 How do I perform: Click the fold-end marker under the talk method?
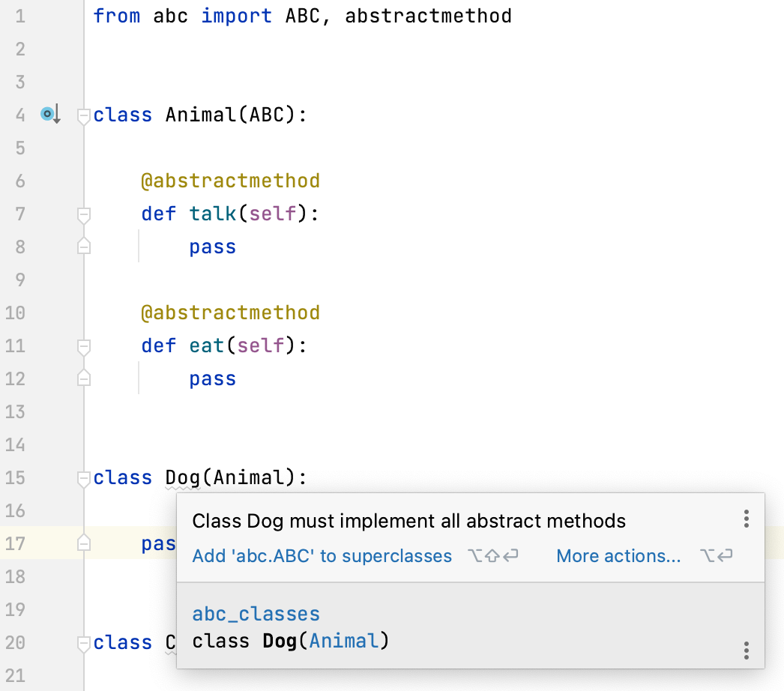pos(83,247)
